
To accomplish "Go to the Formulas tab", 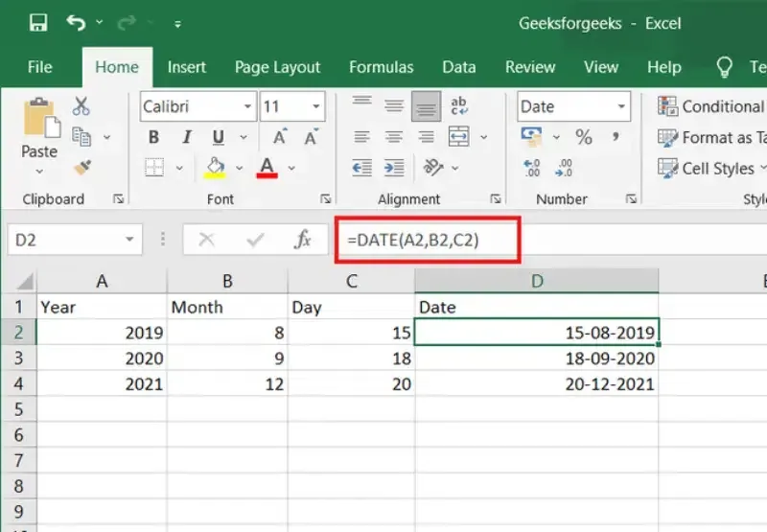I will coord(381,67).
